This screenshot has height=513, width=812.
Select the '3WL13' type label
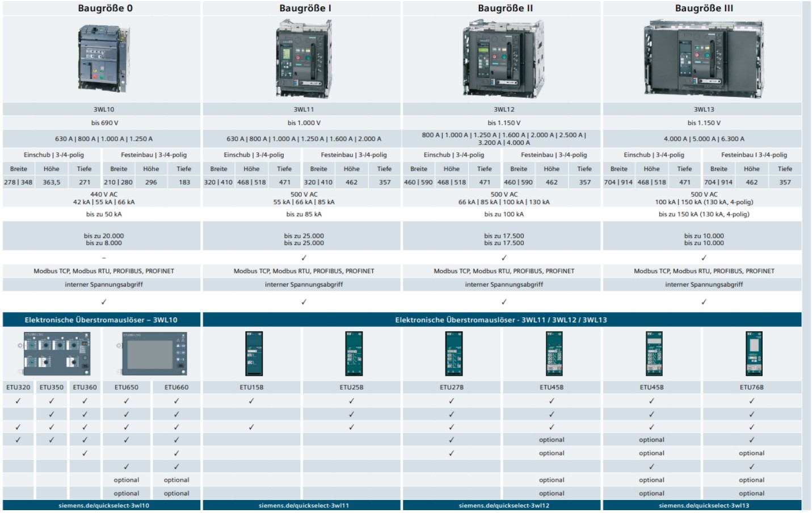(704, 110)
